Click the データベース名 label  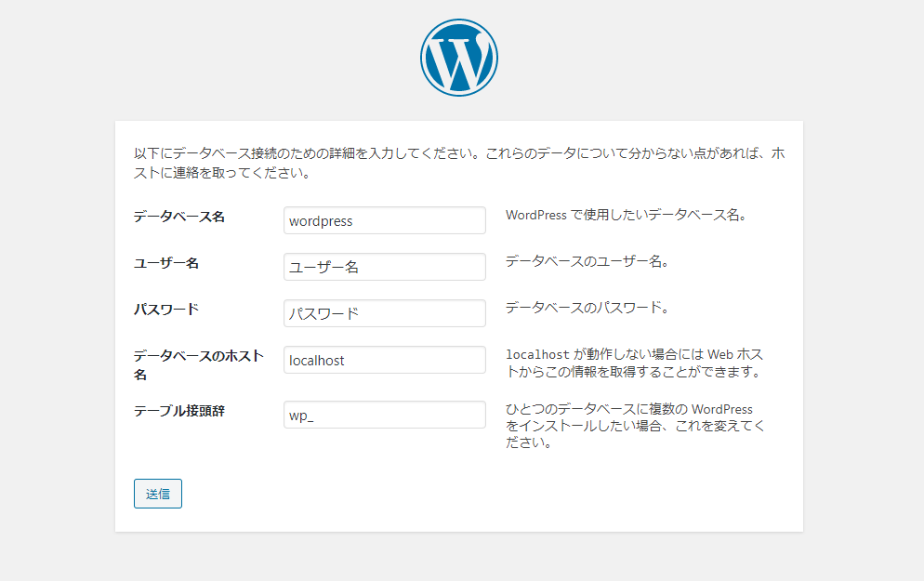point(179,217)
